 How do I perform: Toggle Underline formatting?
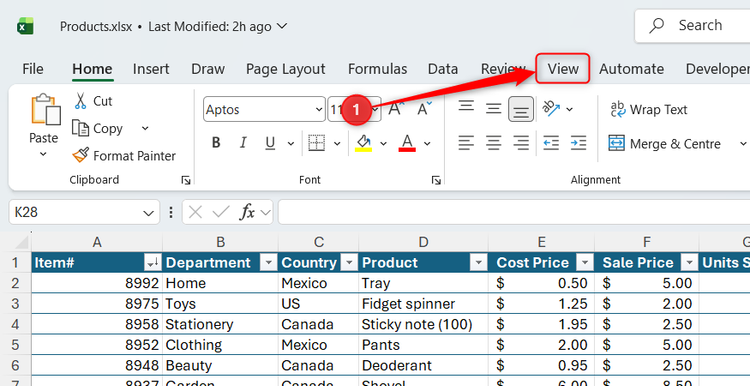(x=270, y=143)
